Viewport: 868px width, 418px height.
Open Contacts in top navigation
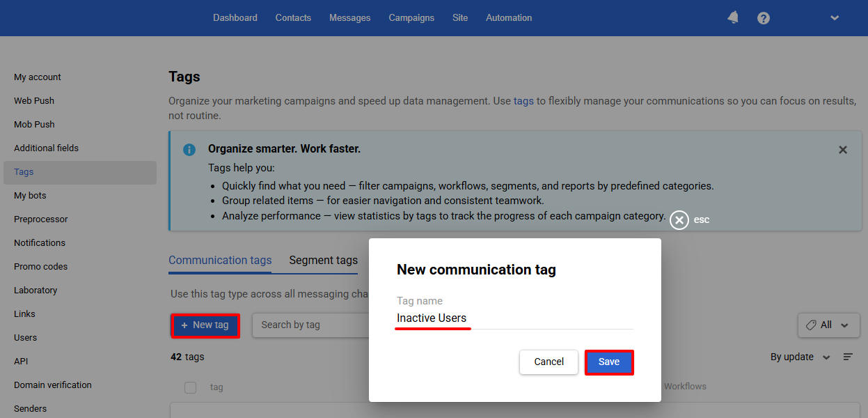(293, 18)
